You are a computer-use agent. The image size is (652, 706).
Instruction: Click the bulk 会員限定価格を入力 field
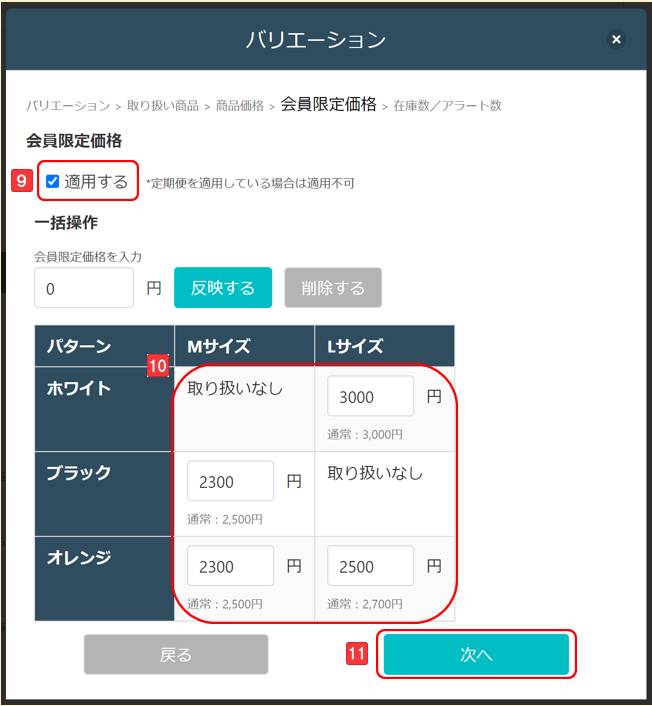(84, 288)
